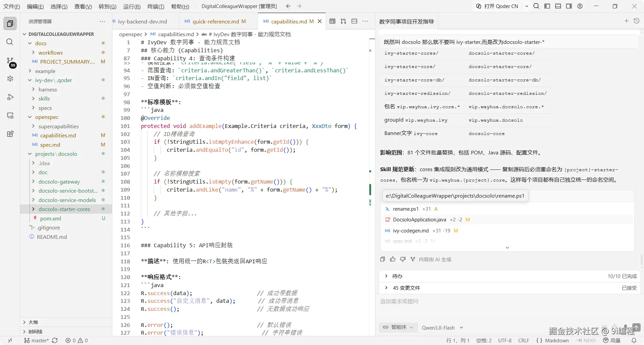Expand the 待办 section
This screenshot has height=345, width=644.
click(509, 276)
